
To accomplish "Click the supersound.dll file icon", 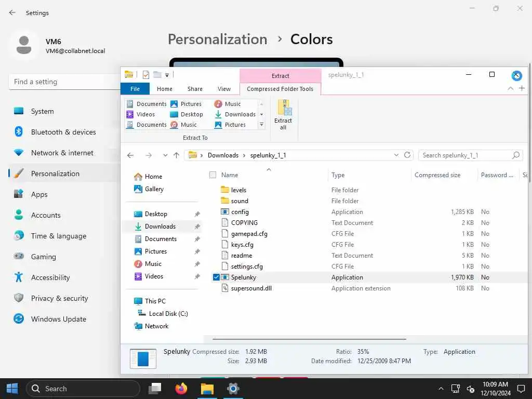I will (x=224, y=288).
